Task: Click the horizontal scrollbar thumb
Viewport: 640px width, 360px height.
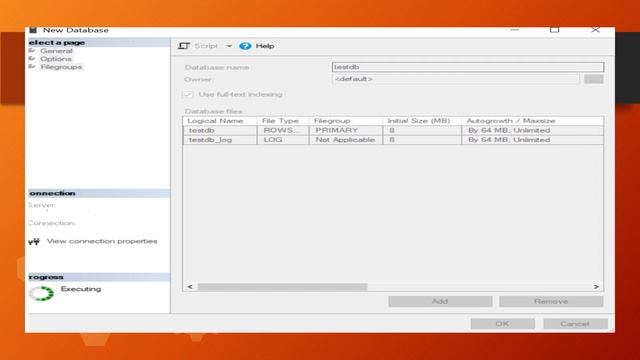Action: [x=282, y=287]
